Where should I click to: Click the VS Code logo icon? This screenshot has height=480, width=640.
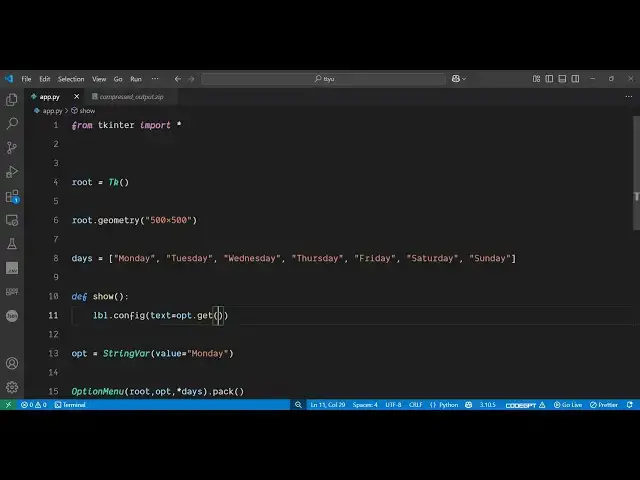[x=9, y=79]
